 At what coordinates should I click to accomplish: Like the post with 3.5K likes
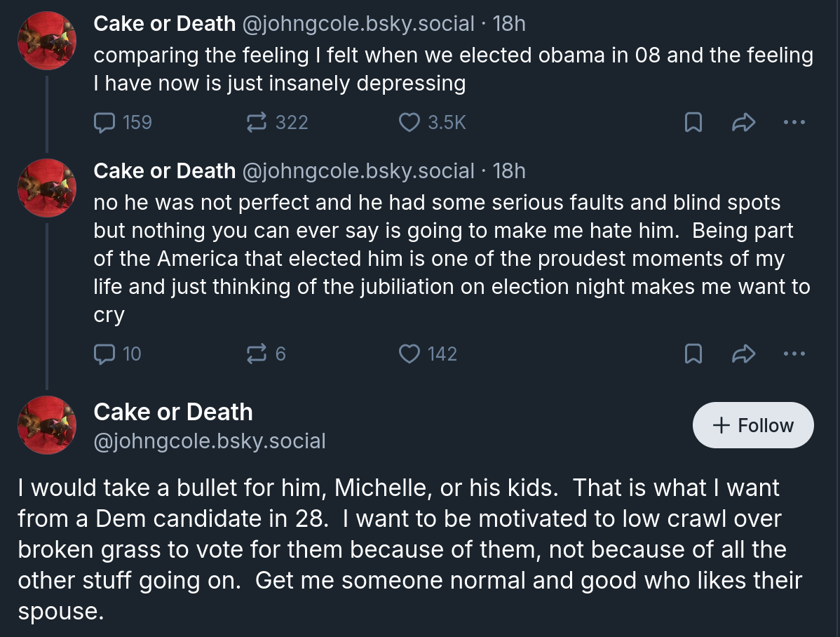coord(409,123)
